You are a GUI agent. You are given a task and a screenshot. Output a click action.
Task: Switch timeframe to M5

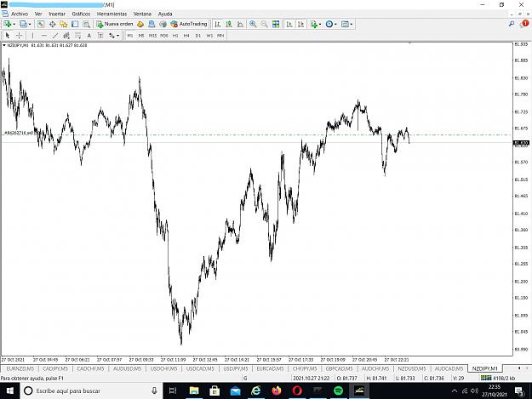point(141,36)
